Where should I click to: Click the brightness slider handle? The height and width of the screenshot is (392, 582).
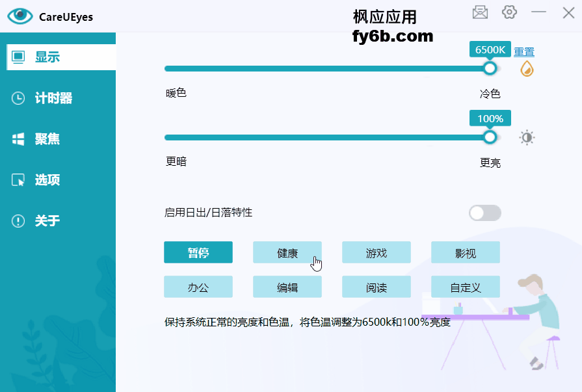point(490,137)
